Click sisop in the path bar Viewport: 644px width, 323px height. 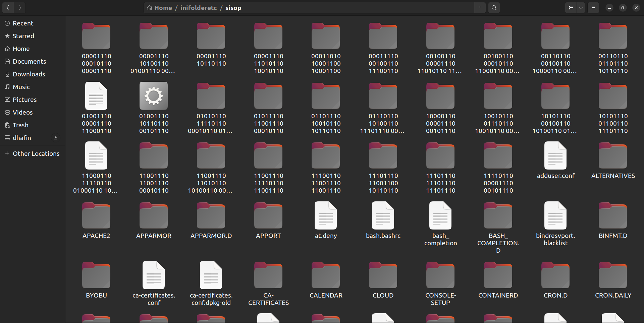[x=233, y=8]
